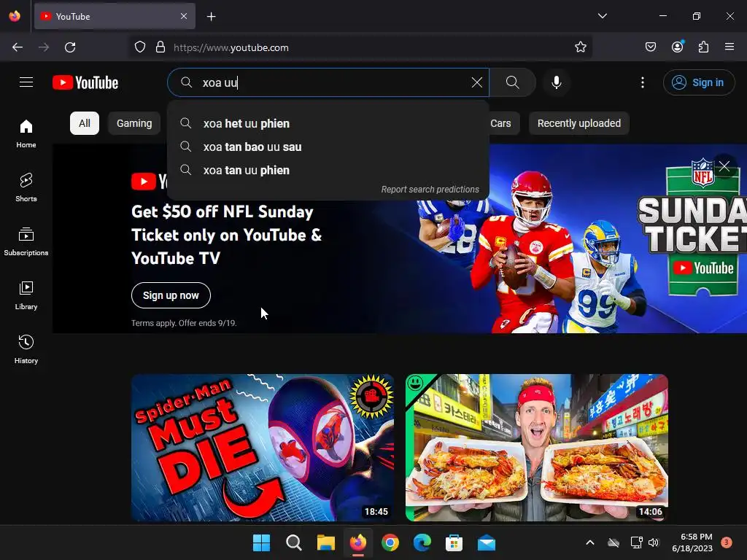Click Firefox icon in taskbar
Viewport: 747px width, 560px height.
(358, 542)
